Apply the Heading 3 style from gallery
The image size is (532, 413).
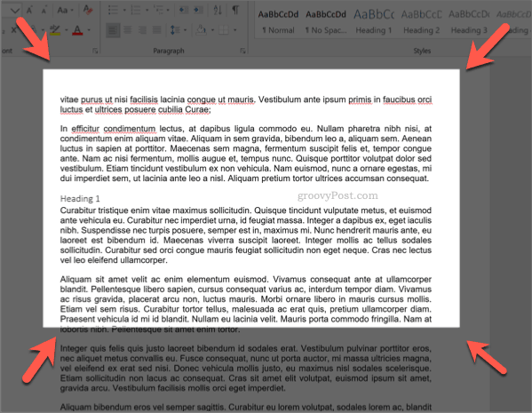[469, 22]
